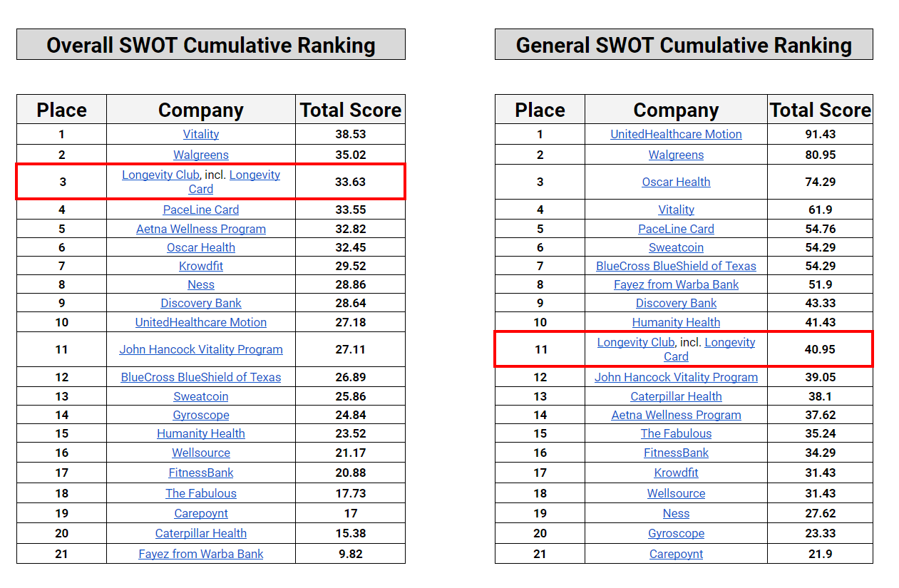Click Humanity Health link in General ranking table

click(676, 322)
